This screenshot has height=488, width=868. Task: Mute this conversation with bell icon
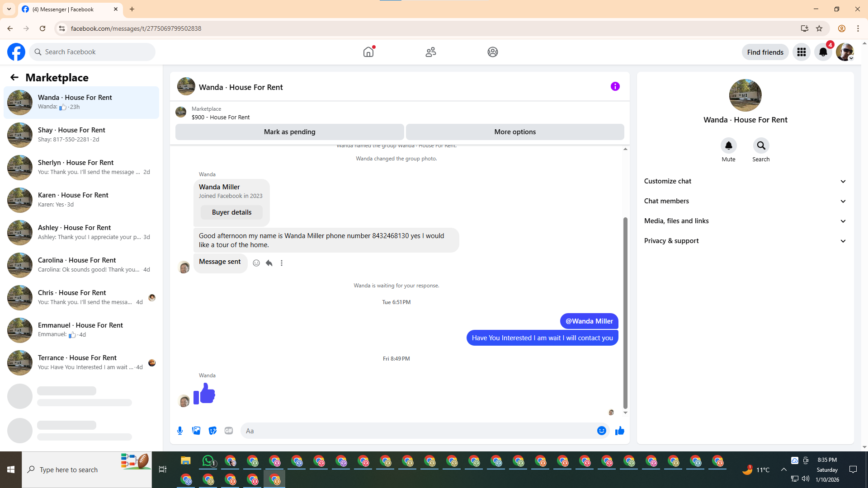tap(728, 145)
